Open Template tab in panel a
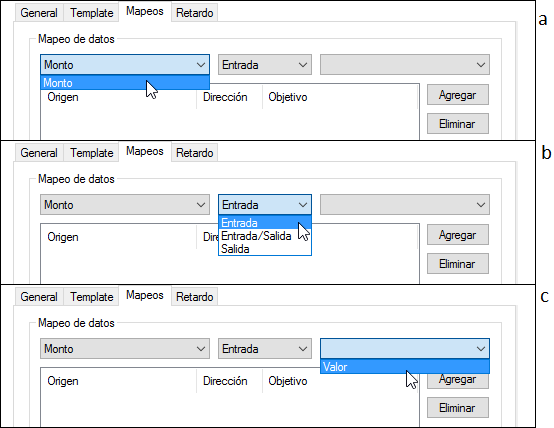 tap(92, 13)
